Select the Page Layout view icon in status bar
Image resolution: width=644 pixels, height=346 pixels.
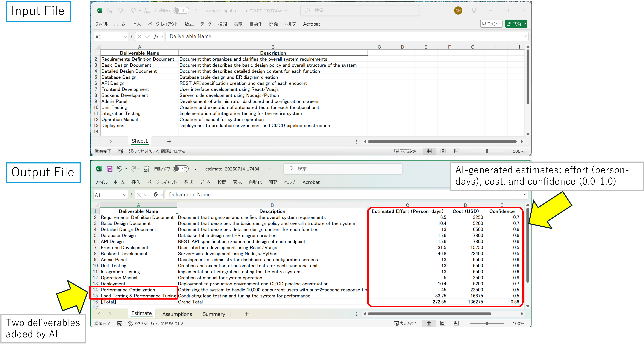(443, 151)
